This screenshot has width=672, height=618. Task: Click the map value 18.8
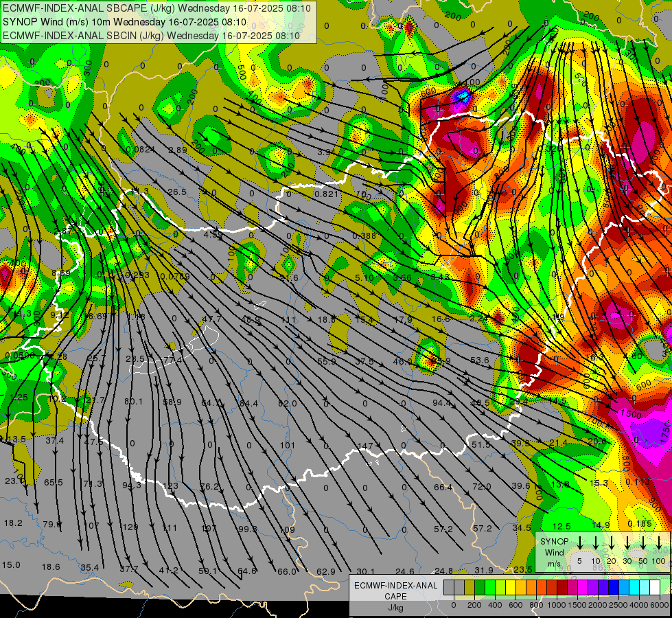tap(327, 319)
